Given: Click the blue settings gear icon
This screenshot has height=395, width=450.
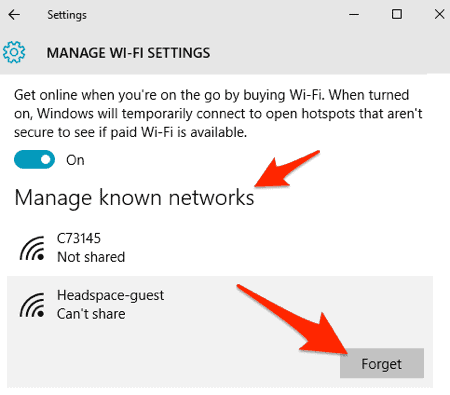Looking at the screenshot, I should (14, 52).
